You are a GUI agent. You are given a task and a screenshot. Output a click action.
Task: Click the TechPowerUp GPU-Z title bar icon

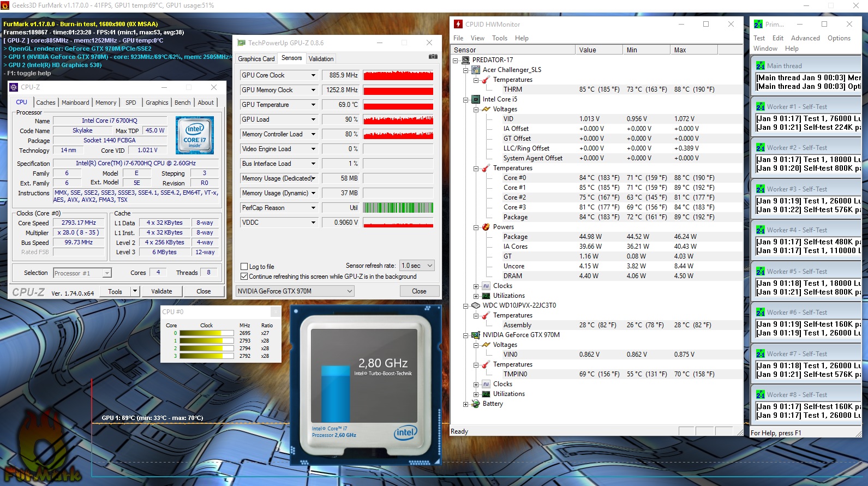pos(242,43)
